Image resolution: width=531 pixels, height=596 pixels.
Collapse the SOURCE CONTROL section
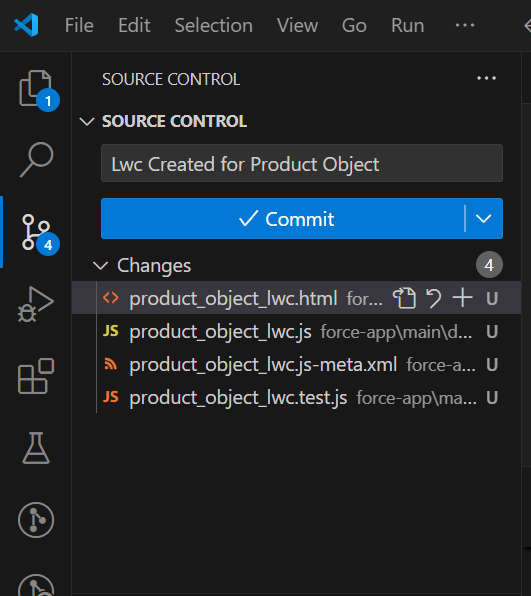point(87,122)
